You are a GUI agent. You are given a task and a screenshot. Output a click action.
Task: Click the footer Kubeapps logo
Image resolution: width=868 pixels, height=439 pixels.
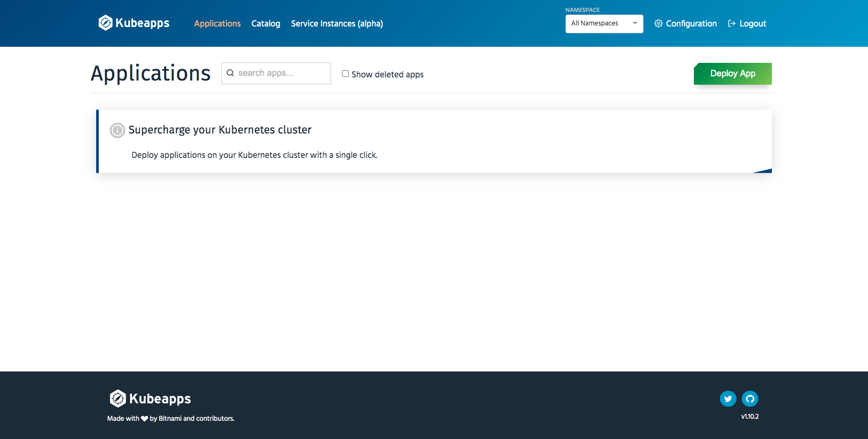tap(150, 398)
